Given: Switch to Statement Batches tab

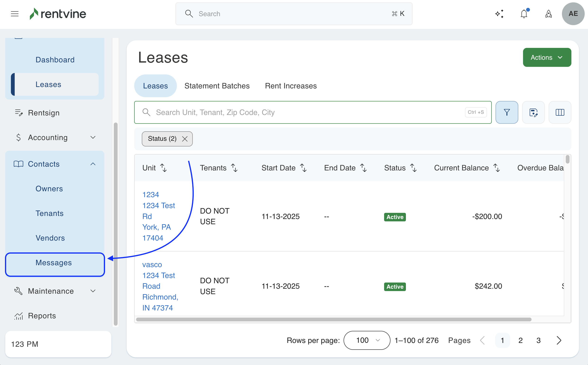Looking at the screenshot, I should click(217, 86).
